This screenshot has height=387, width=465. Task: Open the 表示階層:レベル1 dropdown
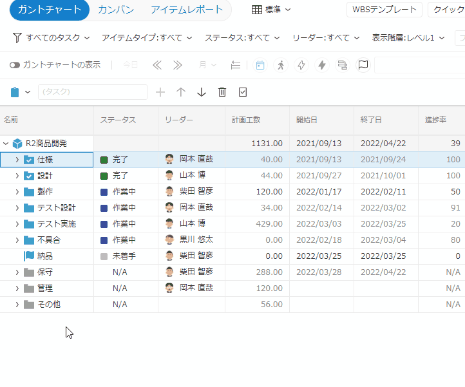click(x=408, y=38)
